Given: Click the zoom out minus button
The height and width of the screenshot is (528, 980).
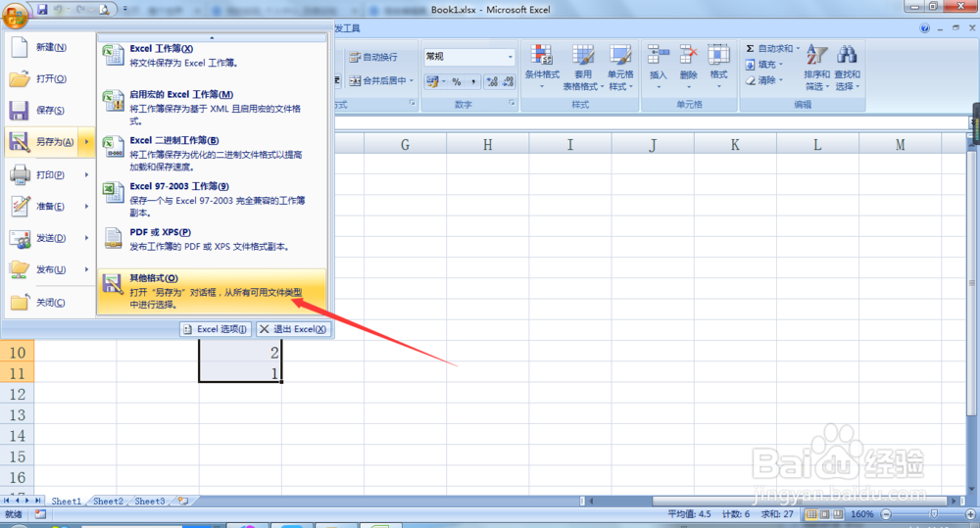Looking at the screenshot, I should pos(886,514).
